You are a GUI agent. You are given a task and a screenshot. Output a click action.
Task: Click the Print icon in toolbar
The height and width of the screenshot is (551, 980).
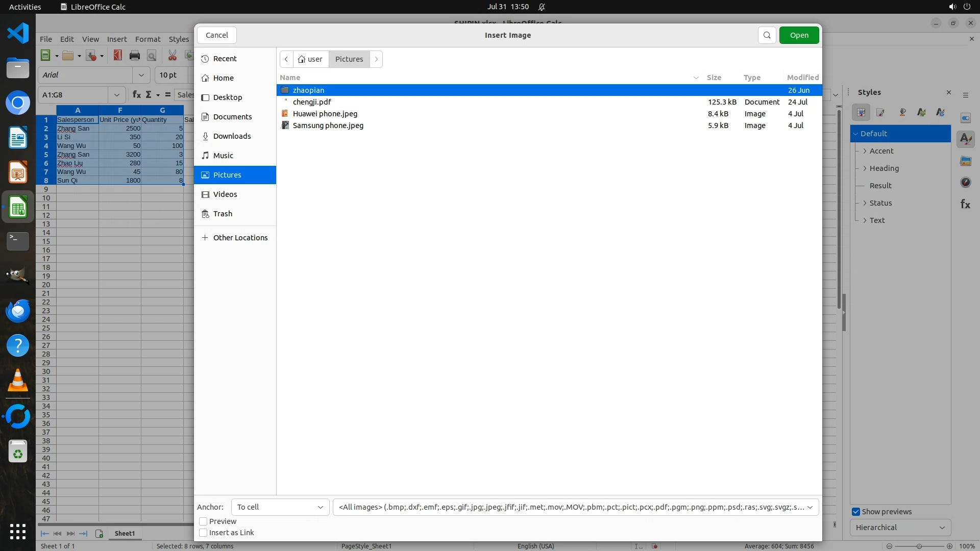pos(135,56)
